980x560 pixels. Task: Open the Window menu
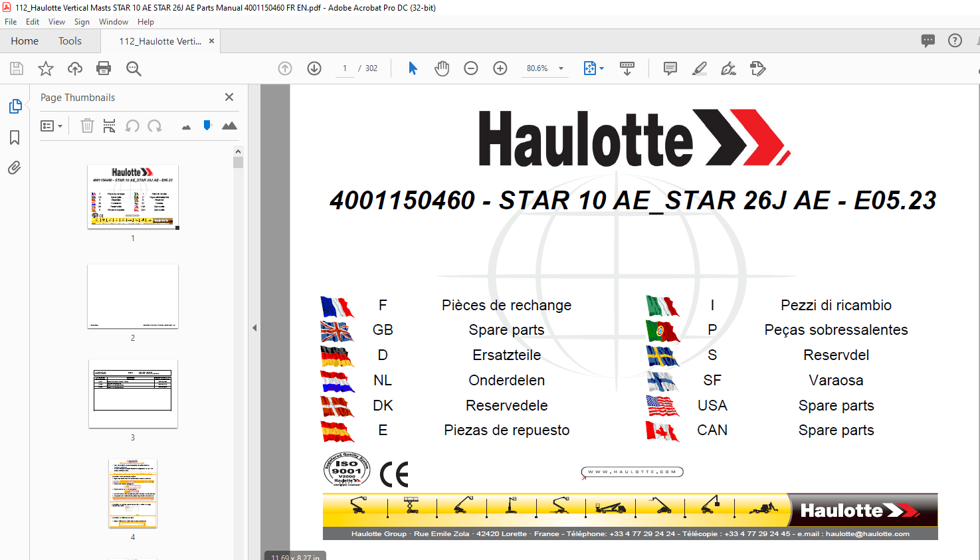pos(114,22)
